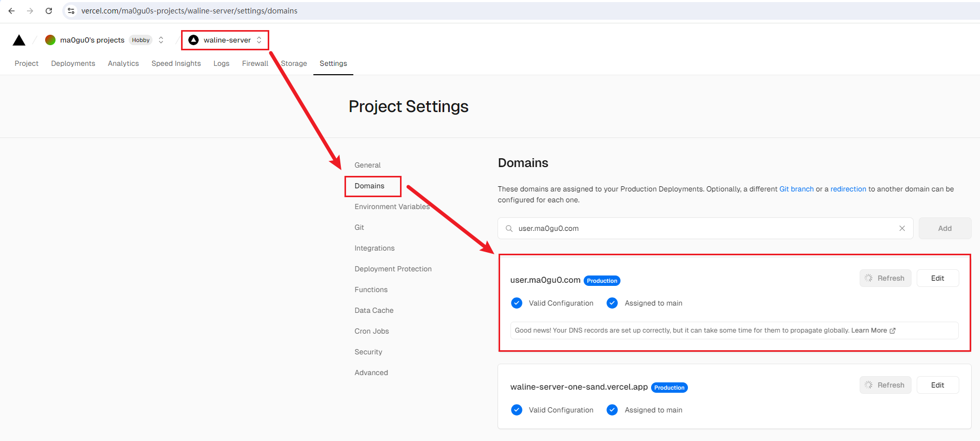Click Assigned to main checkmark for user.ma0gu0.com

(x=612, y=303)
